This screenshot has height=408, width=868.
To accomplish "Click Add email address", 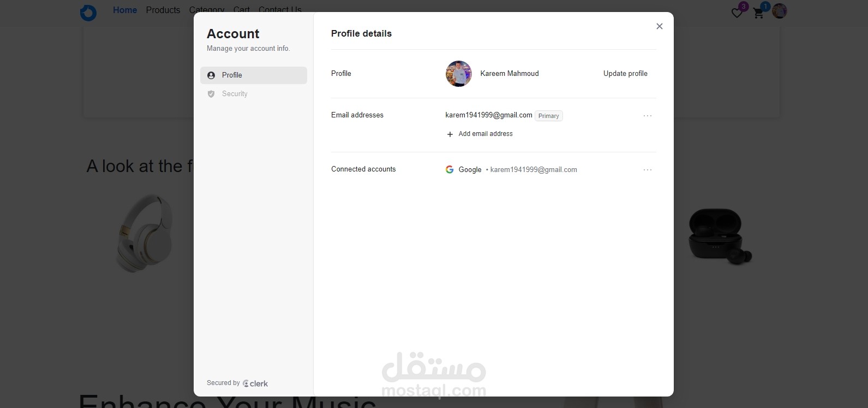I will click(485, 134).
